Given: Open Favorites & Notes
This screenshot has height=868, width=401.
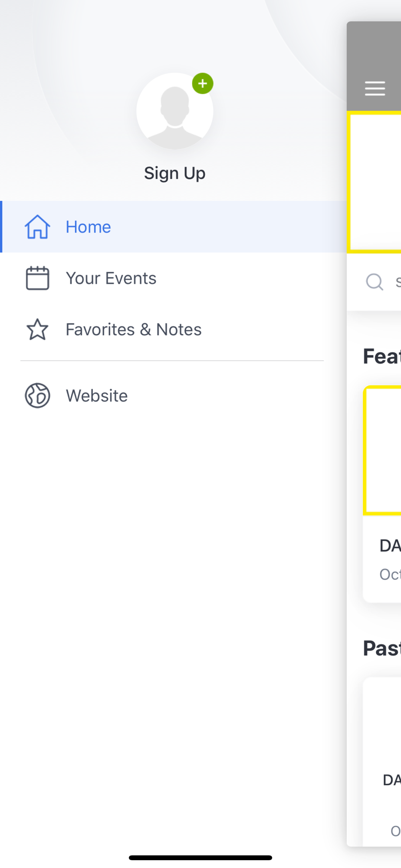Looking at the screenshot, I should pos(174,329).
